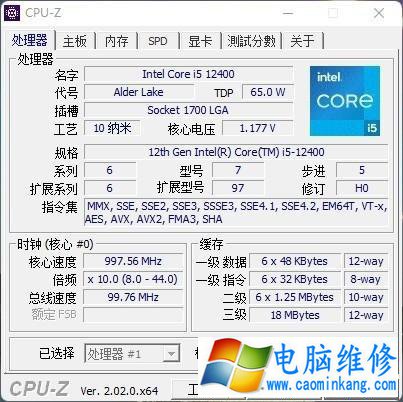Click the 核心速度 997.56 MHz field
The height and width of the screenshot is (402, 403).
point(133,261)
